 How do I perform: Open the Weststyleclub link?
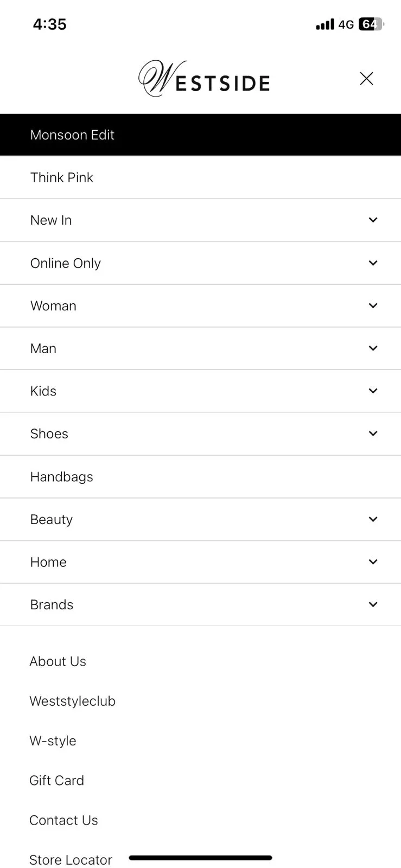coord(72,701)
